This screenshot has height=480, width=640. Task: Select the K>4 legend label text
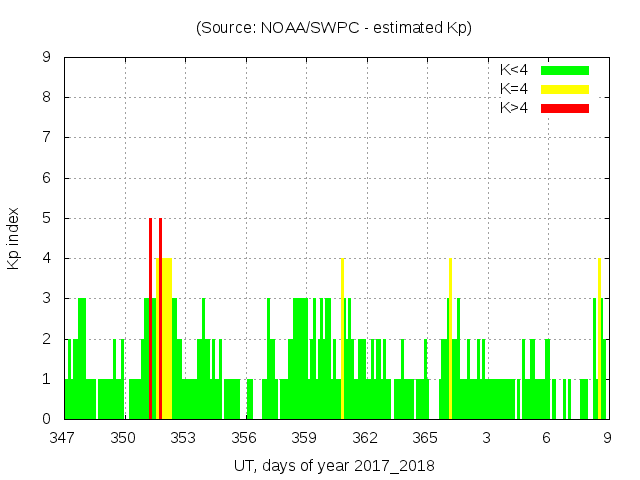[514, 108]
